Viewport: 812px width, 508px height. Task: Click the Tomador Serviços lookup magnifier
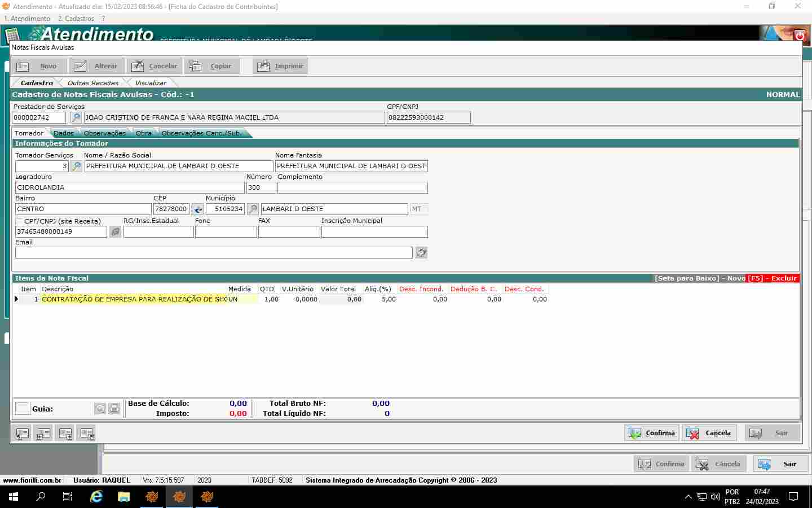(77, 166)
